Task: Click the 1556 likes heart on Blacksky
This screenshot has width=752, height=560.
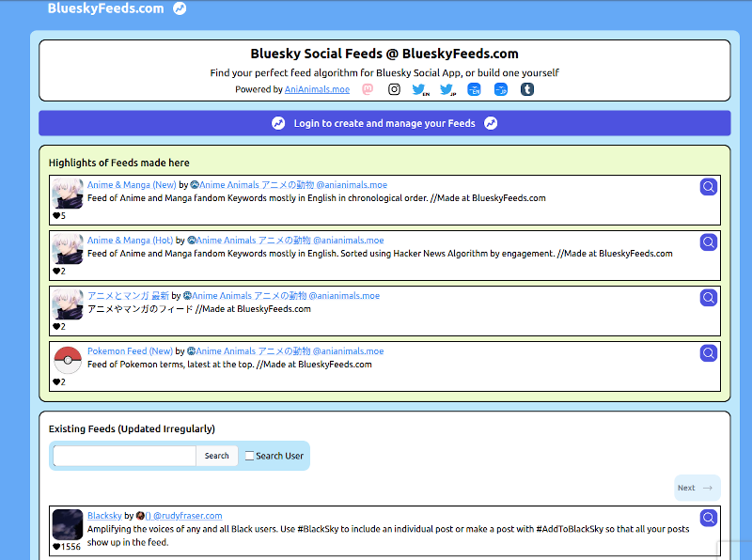Action: [67, 547]
